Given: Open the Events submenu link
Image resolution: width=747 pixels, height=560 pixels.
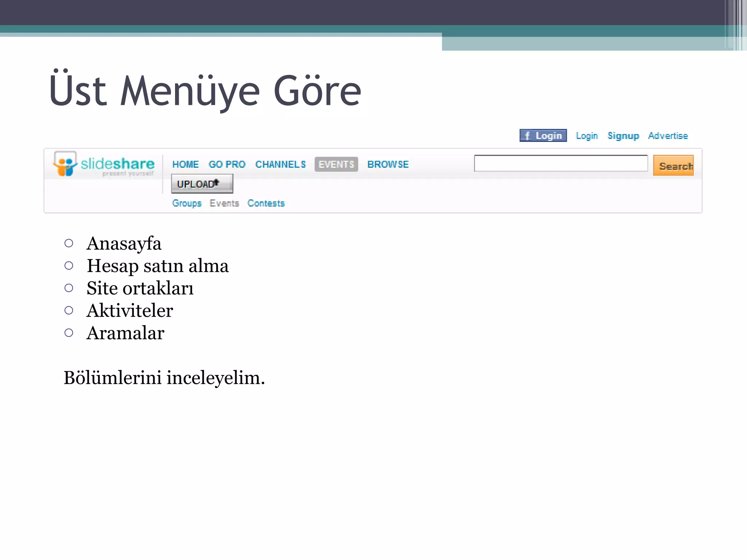Looking at the screenshot, I should tap(224, 203).
